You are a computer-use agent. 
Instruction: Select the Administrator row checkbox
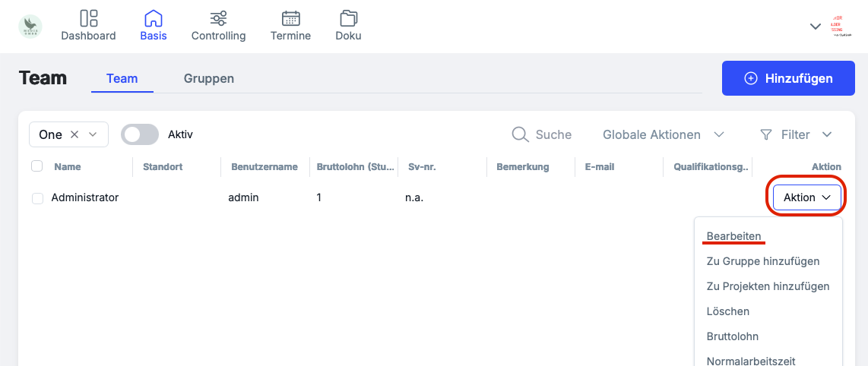[x=37, y=198]
